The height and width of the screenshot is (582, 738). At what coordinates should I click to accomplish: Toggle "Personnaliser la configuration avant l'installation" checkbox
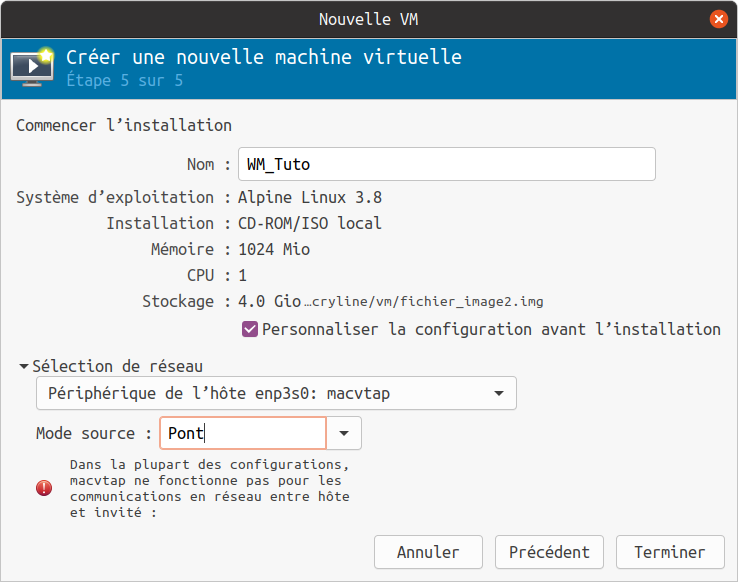coord(250,329)
